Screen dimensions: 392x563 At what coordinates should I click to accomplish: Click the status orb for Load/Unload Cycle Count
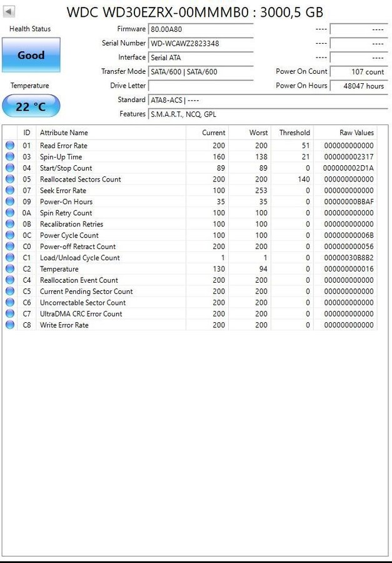10,258
